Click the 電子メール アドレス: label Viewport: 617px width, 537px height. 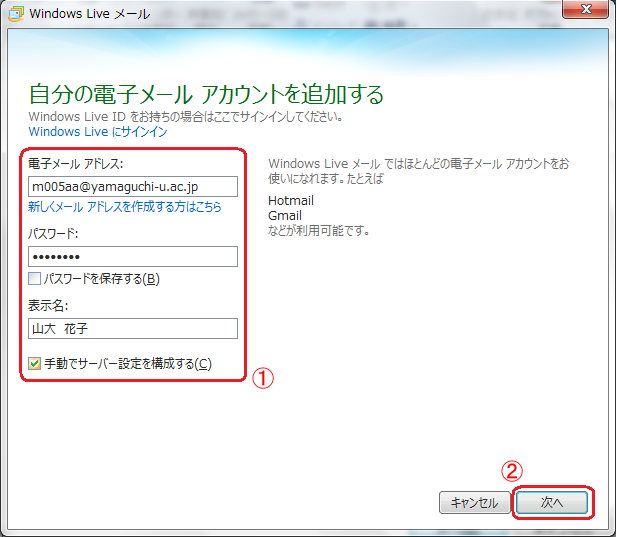pos(76,164)
